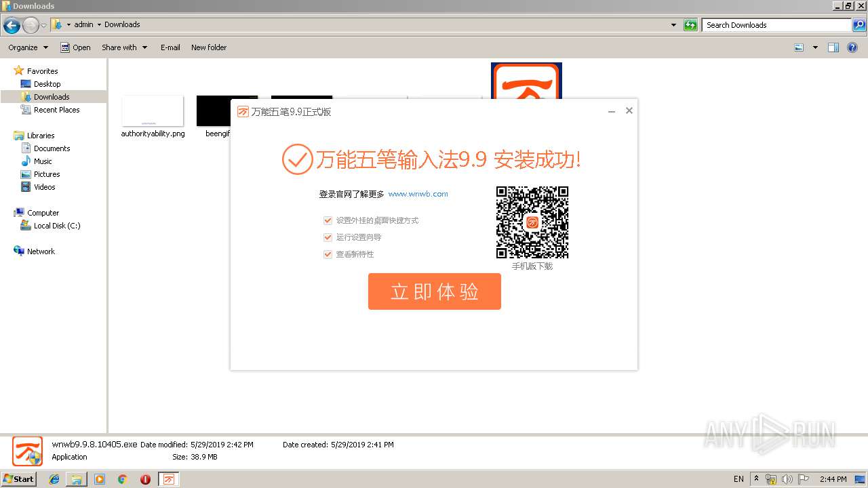The height and width of the screenshot is (488, 868).
Task: Open Opera browser from taskbar
Action: click(145, 479)
